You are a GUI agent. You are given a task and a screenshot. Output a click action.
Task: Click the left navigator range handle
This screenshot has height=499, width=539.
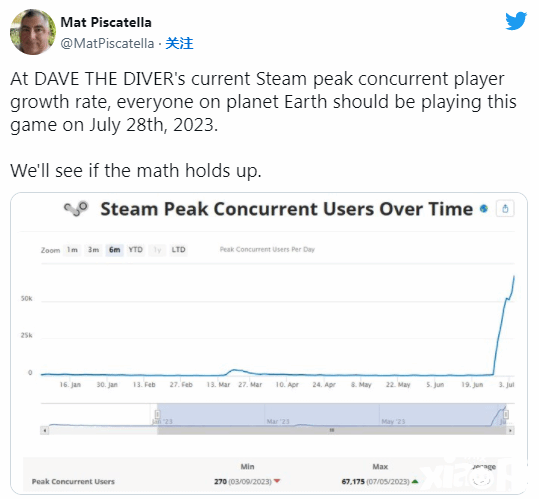[x=157, y=414]
